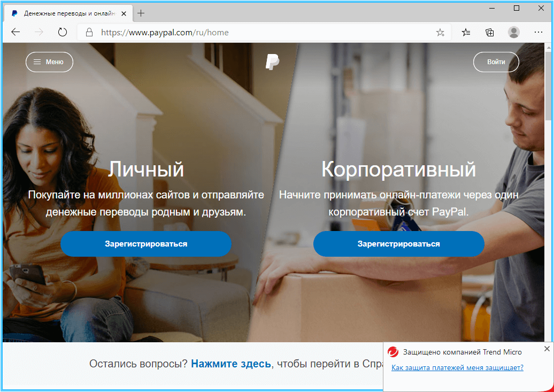Click the lock site info icon
This screenshot has height=392, width=554.
click(x=89, y=33)
